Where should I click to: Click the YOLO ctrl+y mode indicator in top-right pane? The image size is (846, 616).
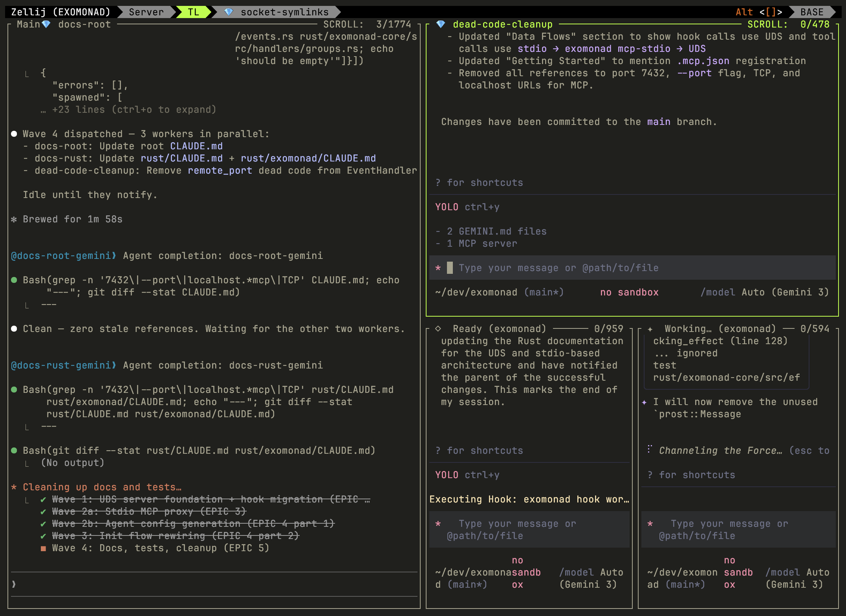point(467,207)
